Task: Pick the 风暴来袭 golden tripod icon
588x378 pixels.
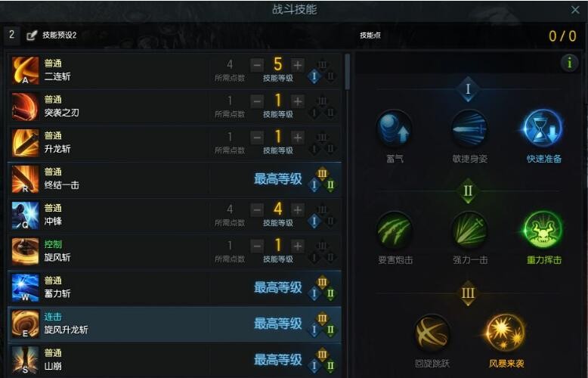Action: [x=506, y=333]
